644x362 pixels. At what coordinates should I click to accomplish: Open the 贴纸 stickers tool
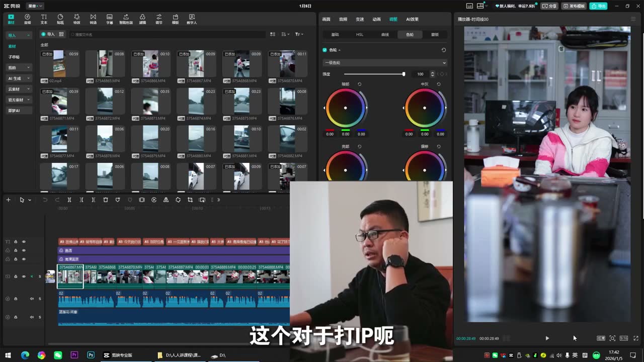[x=60, y=19]
